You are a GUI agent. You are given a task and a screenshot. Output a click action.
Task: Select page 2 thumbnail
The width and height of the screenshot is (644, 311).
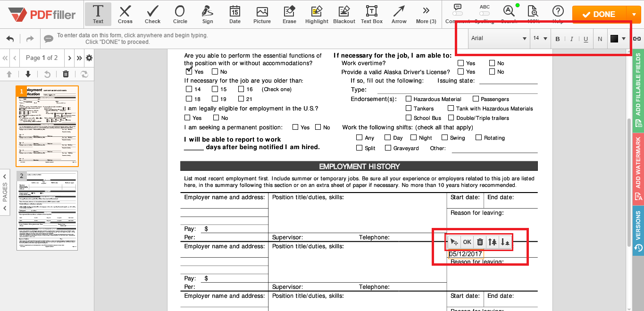pos(47,210)
